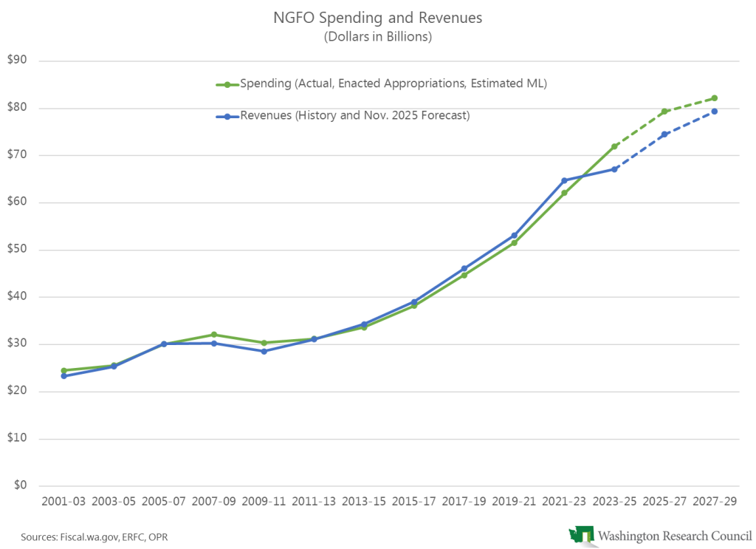Select the Revenues Nov. 2025 Forecast legend label
756x549 pixels.
coord(354,116)
